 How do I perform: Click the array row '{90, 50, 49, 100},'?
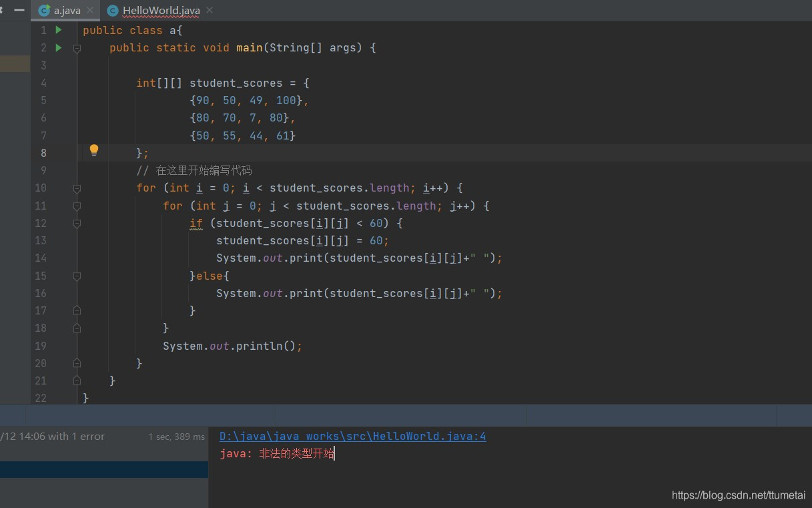tap(249, 100)
